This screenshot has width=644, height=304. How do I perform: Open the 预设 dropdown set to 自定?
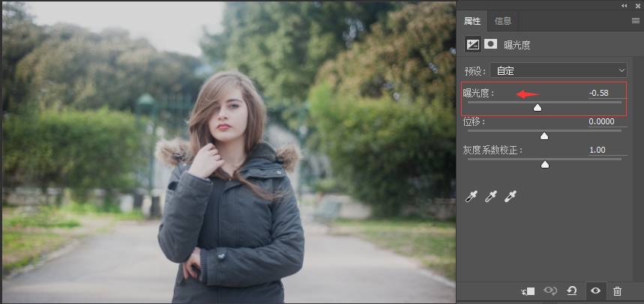pyautogui.click(x=559, y=70)
